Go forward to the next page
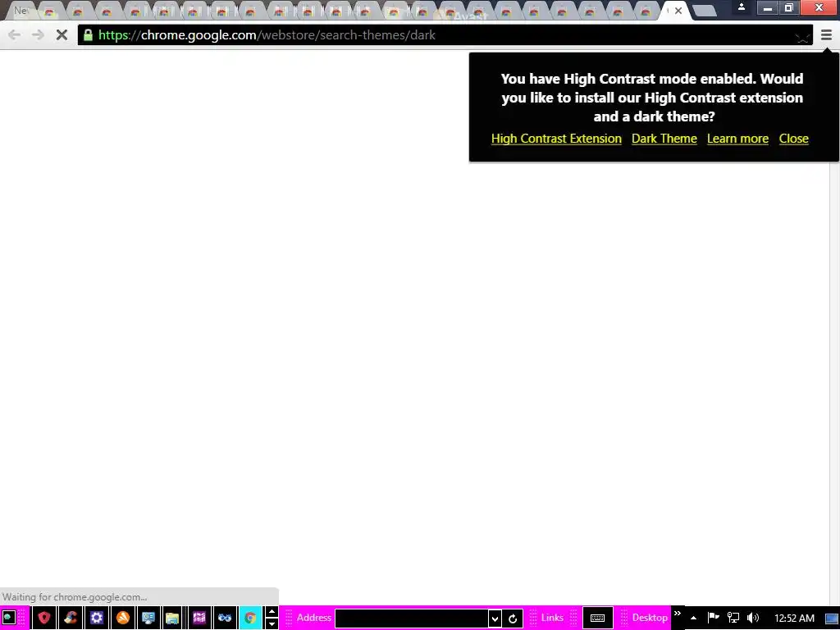The height and width of the screenshot is (630, 840). [x=38, y=35]
